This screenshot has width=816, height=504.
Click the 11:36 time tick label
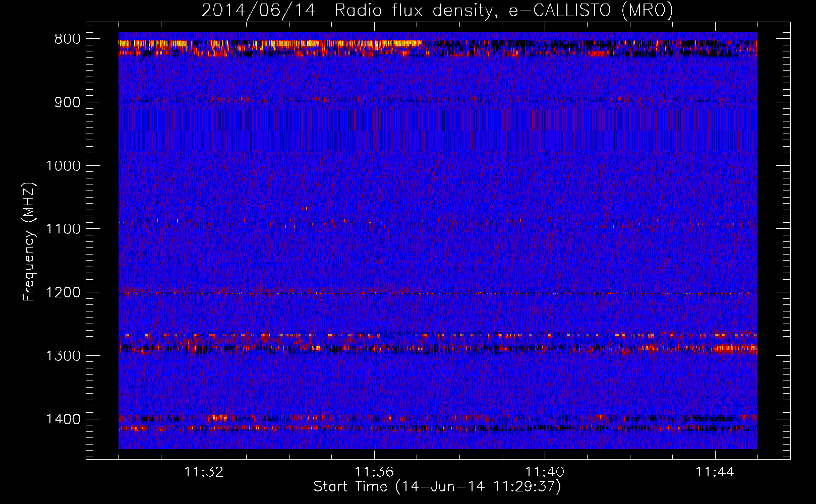pos(374,472)
